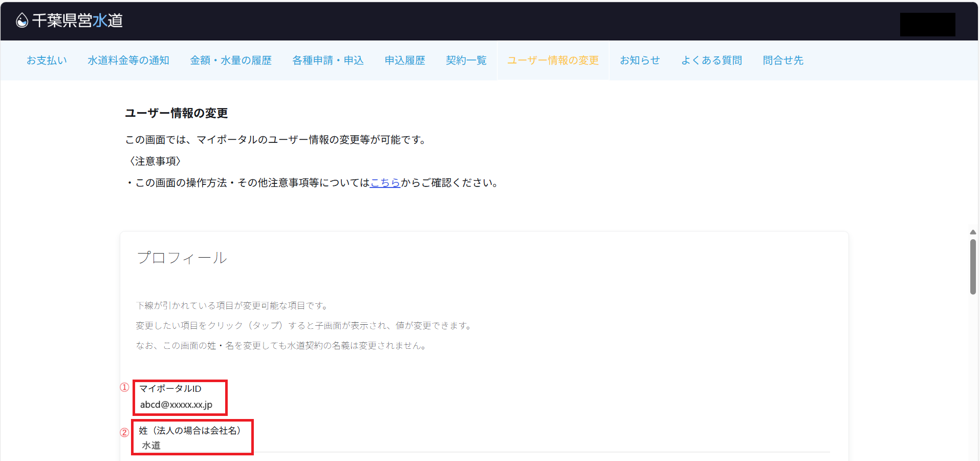Open the お知らせ notifications page
This screenshot has width=980, height=461.
pos(640,60)
